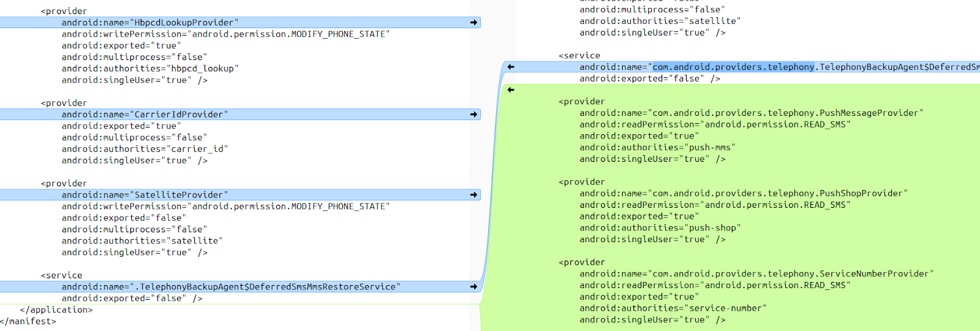Image resolution: width=980 pixels, height=331 pixels.
Task: Click the PushShopProvider name line
Action: [744, 193]
